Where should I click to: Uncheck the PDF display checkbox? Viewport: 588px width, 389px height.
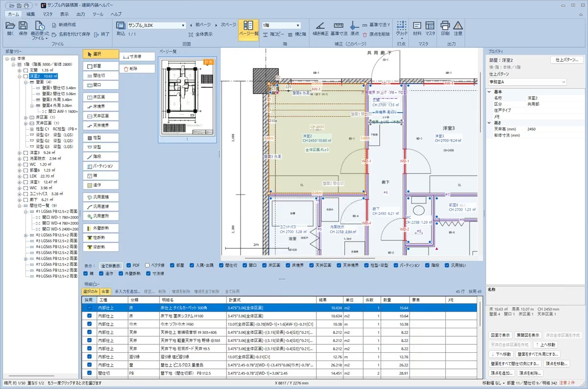coord(129,265)
